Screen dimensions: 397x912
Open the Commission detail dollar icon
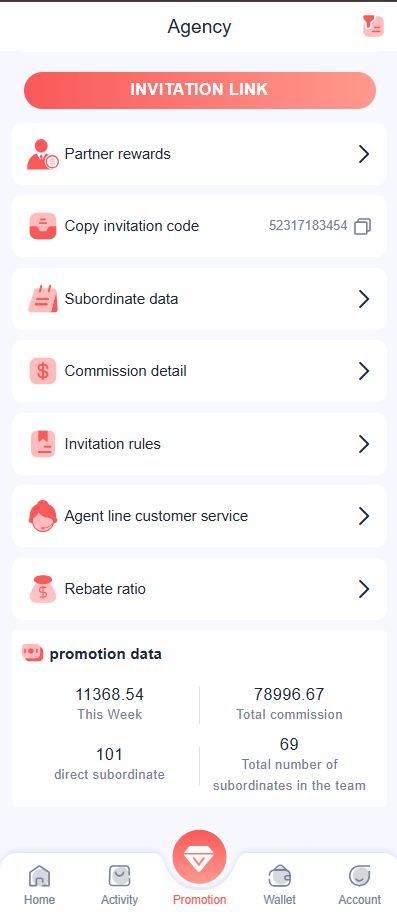click(x=43, y=371)
